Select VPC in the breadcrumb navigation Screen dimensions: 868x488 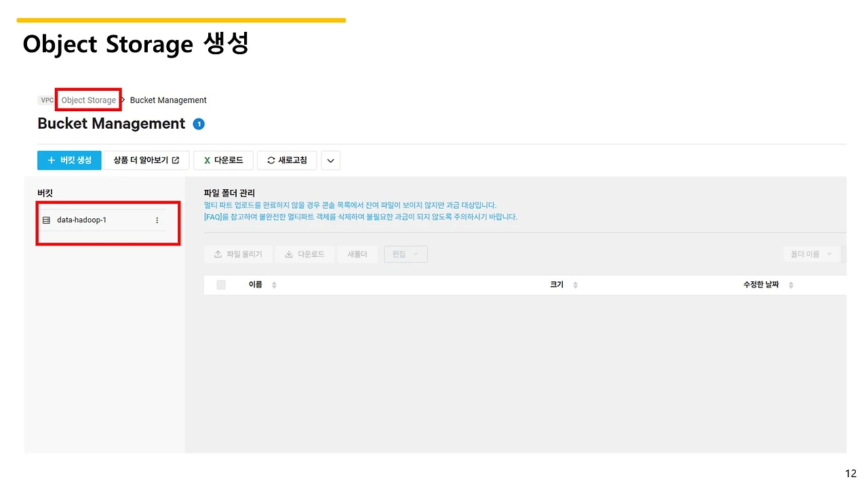click(45, 100)
